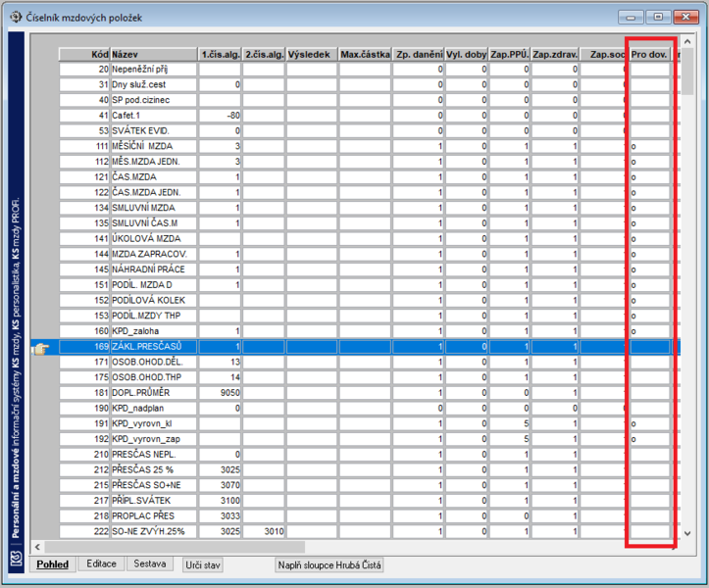The height and width of the screenshot is (588, 709).
Task: Click horizontal scrollbar left arrow
Action: [x=37, y=547]
